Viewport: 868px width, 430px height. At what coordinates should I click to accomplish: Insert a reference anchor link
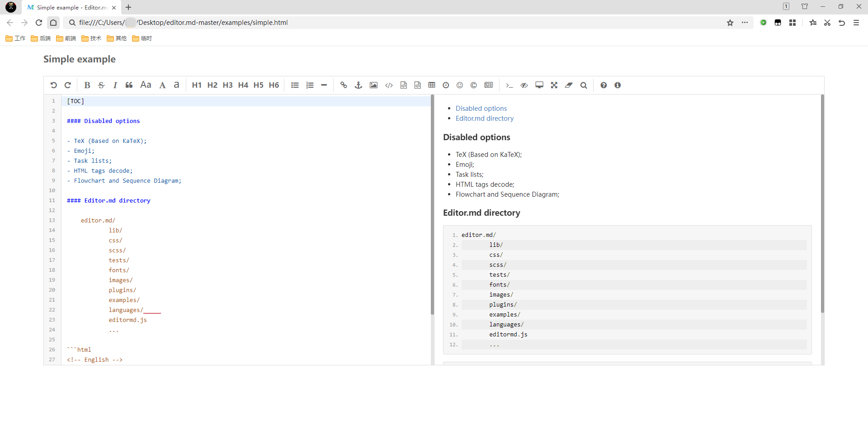tap(359, 85)
